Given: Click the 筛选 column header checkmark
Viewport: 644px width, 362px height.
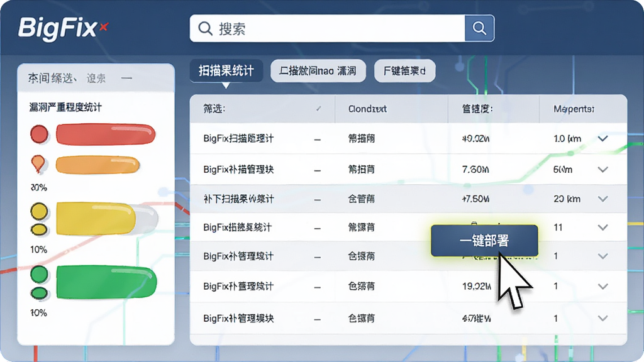Looking at the screenshot, I should 319,109.
